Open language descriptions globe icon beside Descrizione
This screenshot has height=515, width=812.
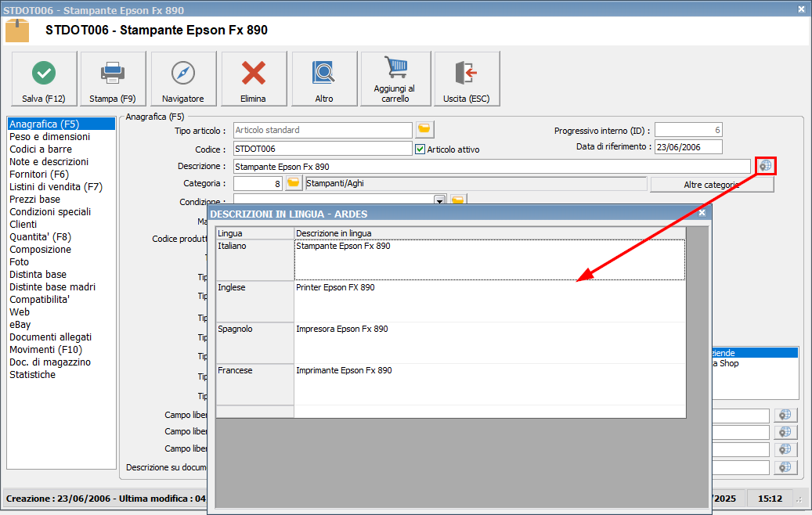765,166
